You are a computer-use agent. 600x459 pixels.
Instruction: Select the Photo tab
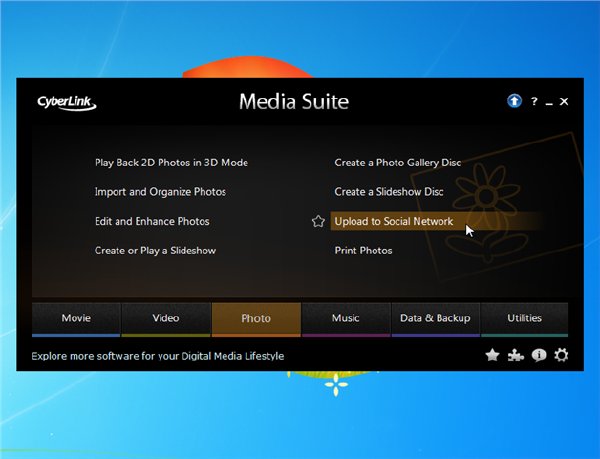pos(256,319)
